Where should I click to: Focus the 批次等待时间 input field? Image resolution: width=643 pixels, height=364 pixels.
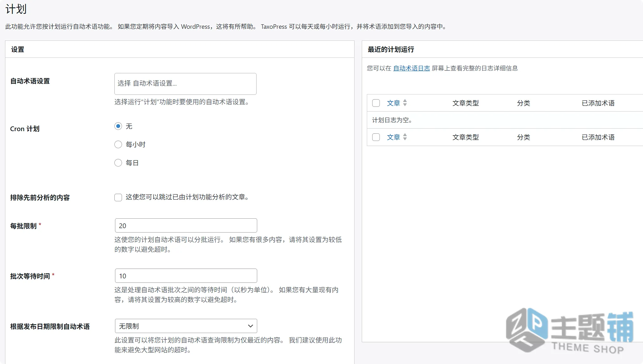(186, 276)
